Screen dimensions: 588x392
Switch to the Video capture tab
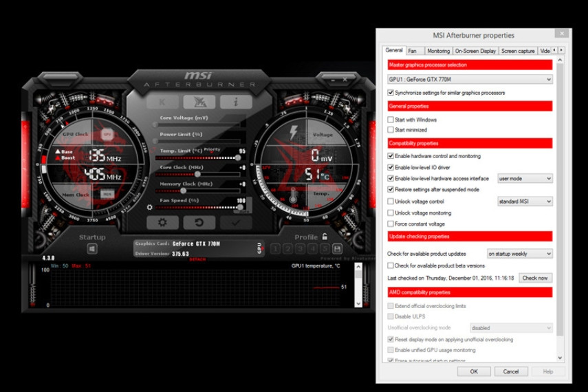545,51
